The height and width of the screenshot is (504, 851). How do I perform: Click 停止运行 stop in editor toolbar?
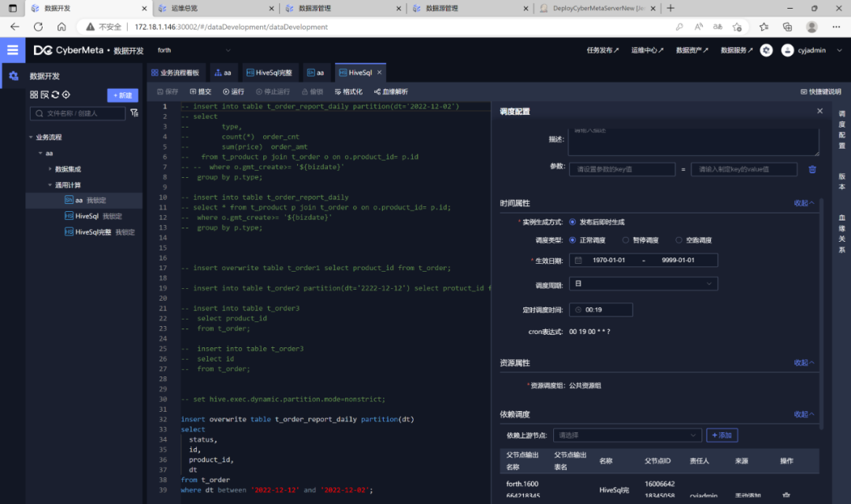pos(273,91)
